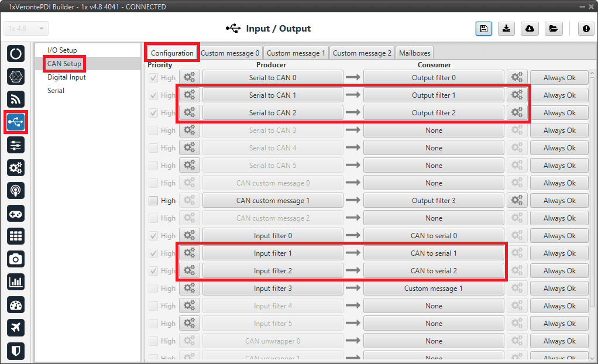Open the Custom message 1 tab

click(x=295, y=53)
